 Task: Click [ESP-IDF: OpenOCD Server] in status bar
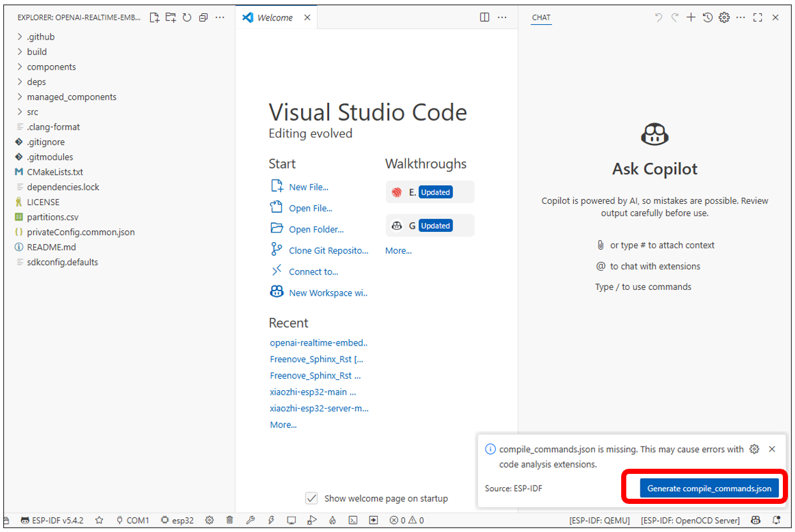pyautogui.click(x=690, y=521)
